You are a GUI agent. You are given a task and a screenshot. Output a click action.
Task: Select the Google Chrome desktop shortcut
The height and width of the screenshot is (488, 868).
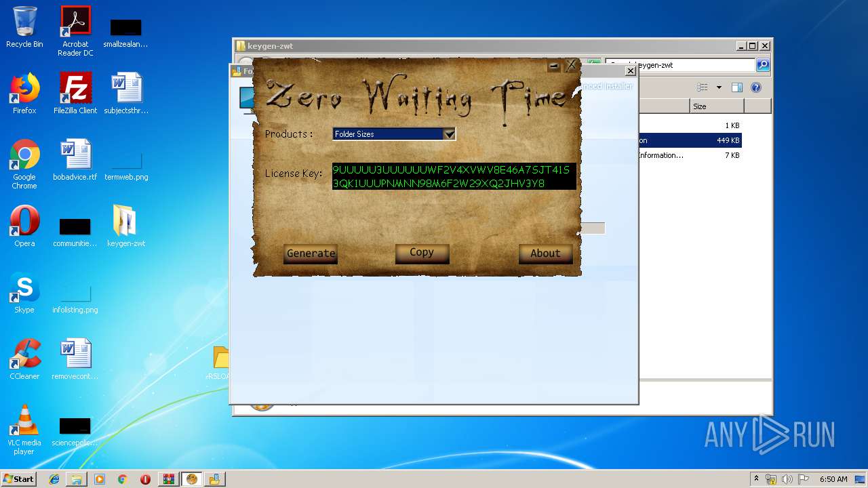click(x=24, y=164)
